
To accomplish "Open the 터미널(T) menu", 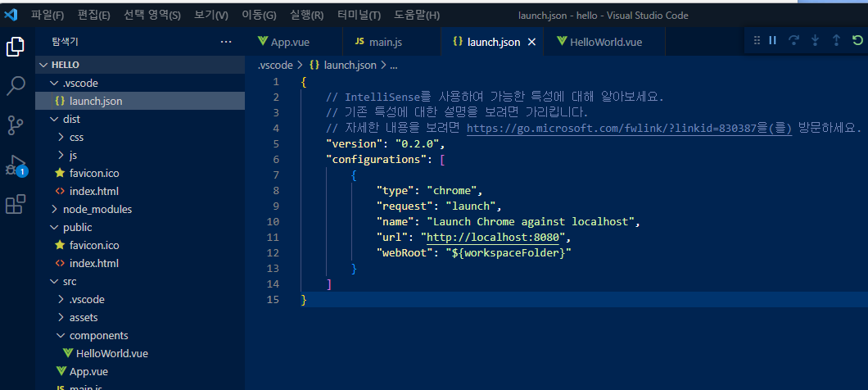I will coord(359,16).
